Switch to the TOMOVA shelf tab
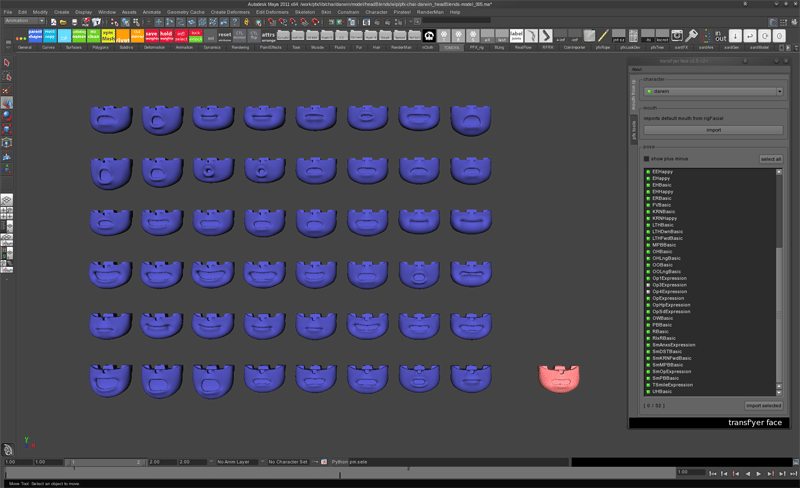 click(451, 47)
